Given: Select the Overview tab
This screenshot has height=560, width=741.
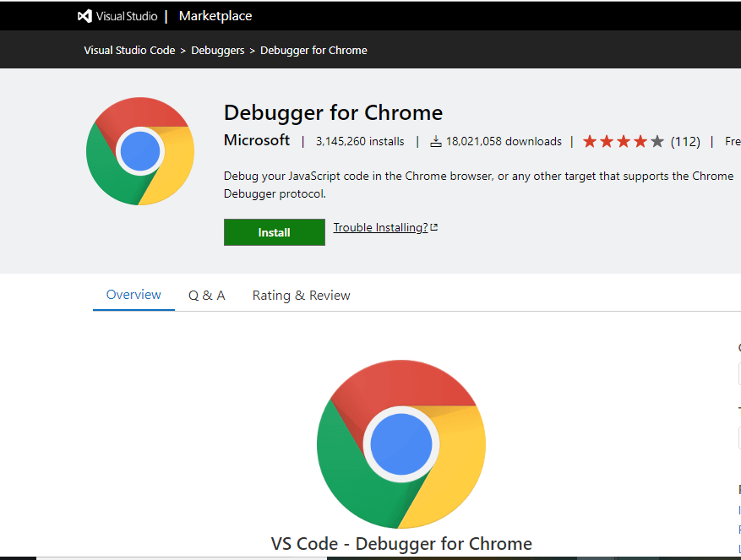Looking at the screenshot, I should 133,295.
